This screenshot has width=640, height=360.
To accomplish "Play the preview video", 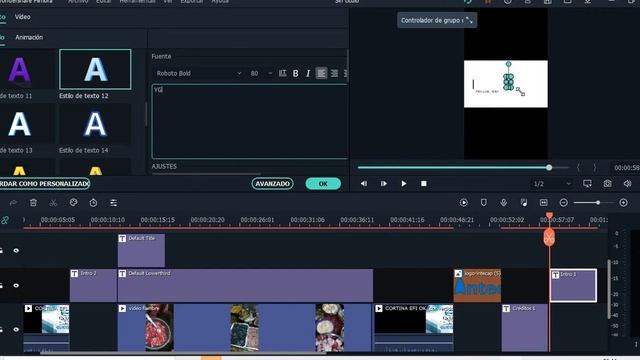I will pos(404,184).
